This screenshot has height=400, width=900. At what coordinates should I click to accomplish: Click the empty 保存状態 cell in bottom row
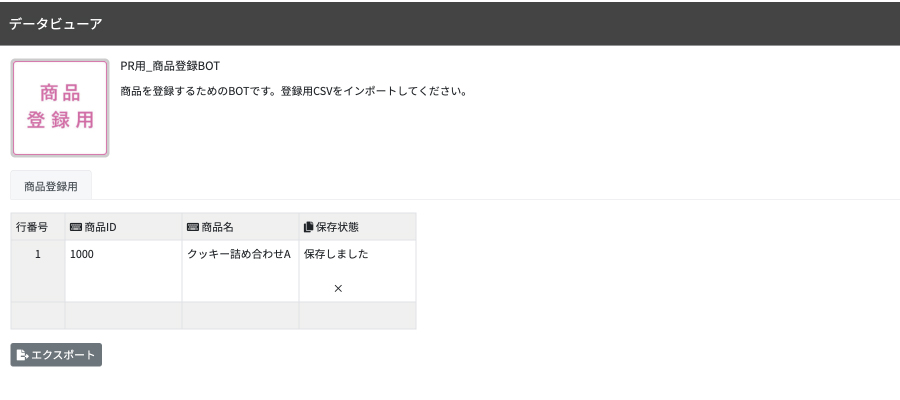(x=358, y=316)
